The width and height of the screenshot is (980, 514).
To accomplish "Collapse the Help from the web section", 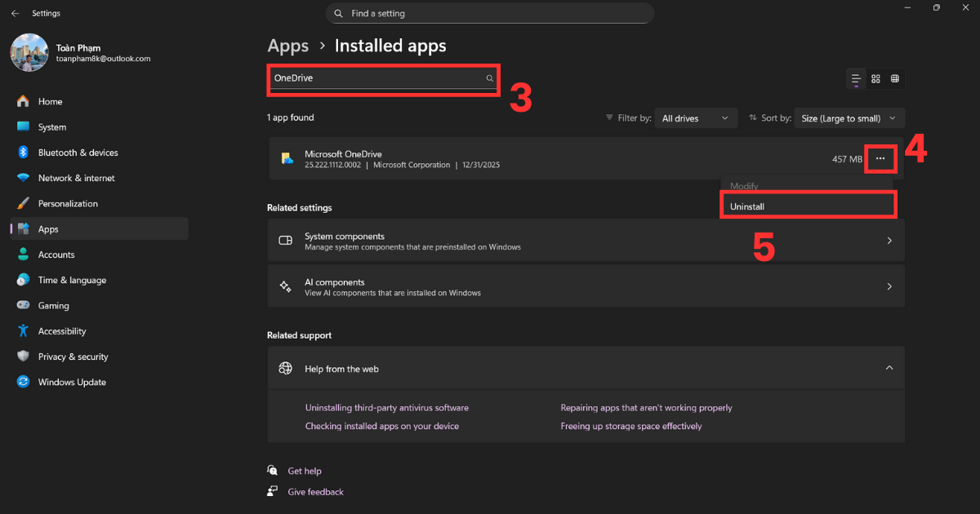I will click(x=889, y=368).
